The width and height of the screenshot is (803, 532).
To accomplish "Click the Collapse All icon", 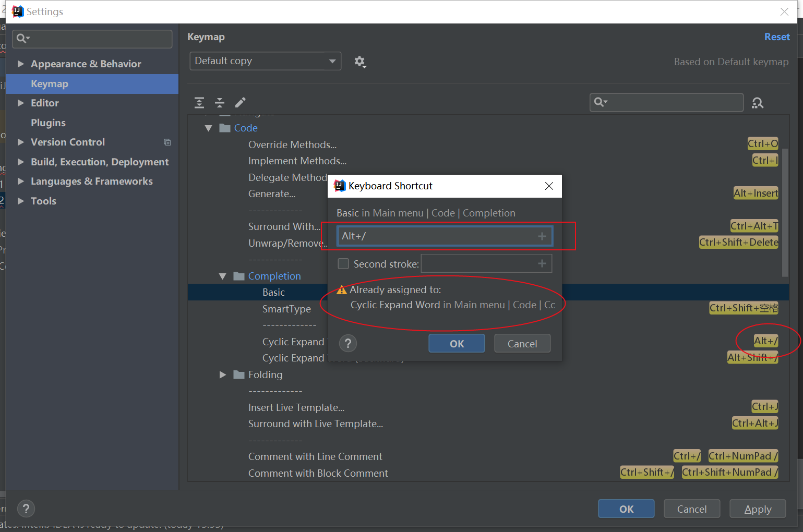I will (220, 102).
